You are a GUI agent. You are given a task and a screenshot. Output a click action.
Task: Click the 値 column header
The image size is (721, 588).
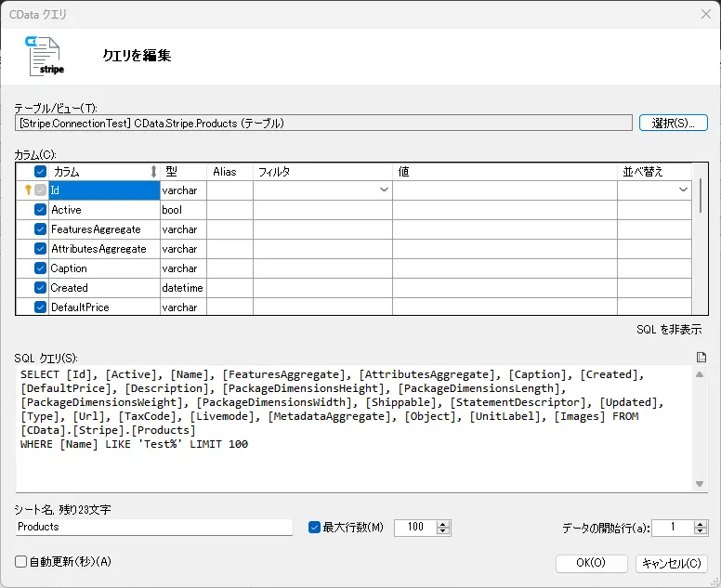505,172
